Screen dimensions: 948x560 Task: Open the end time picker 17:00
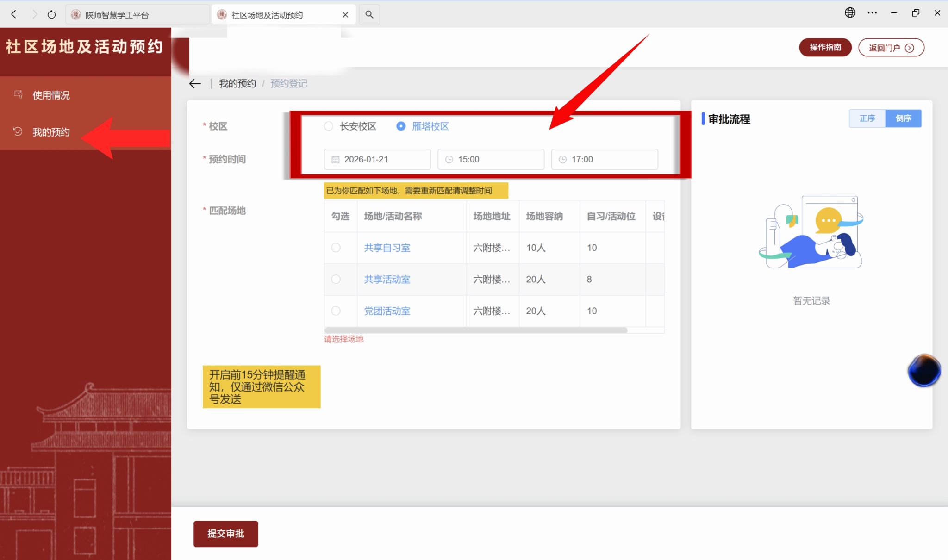pyautogui.click(x=604, y=159)
